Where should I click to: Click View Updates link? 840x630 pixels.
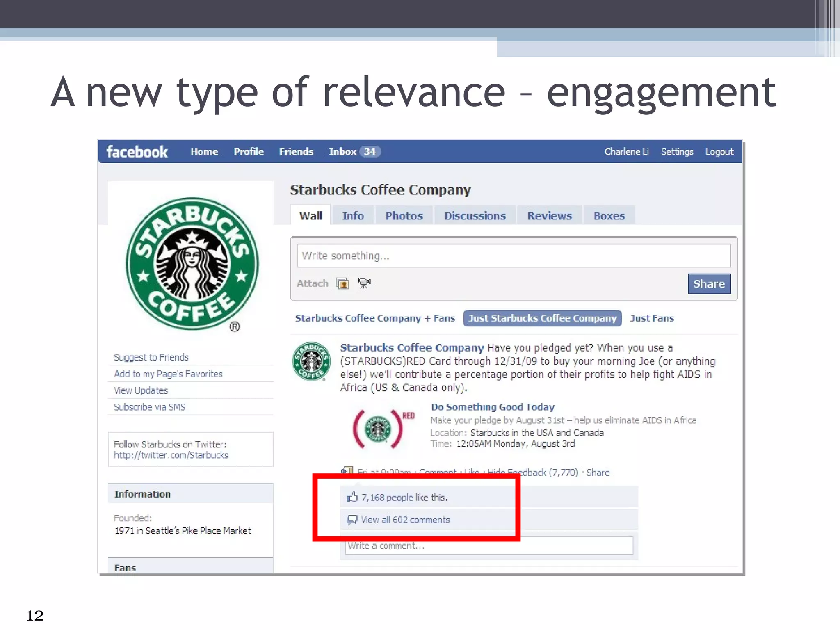pos(141,390)
